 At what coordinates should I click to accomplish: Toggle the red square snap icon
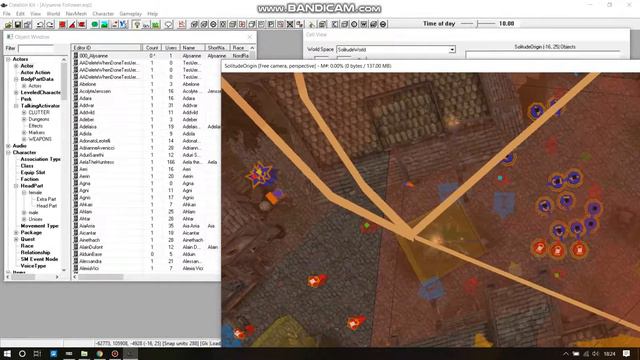62,24
